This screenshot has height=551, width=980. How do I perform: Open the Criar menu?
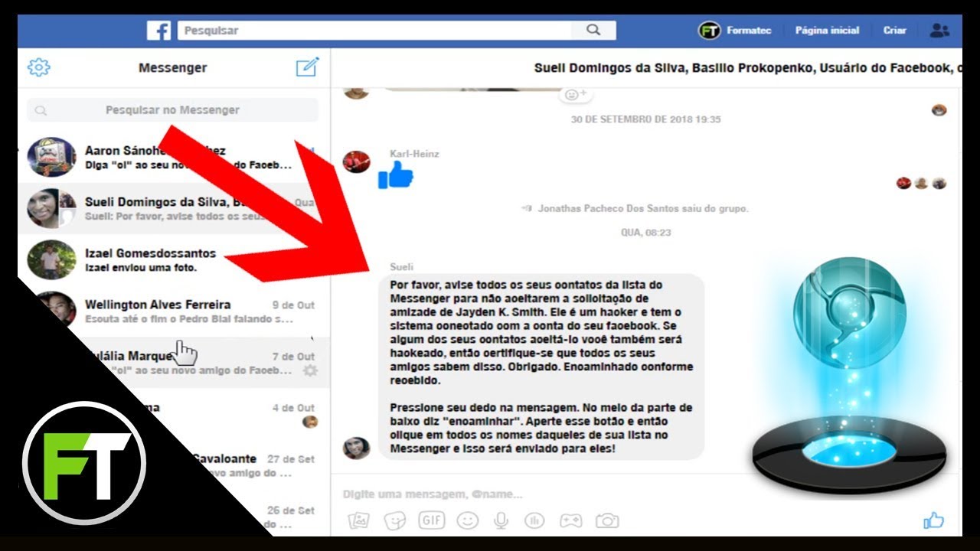(894, 31)
